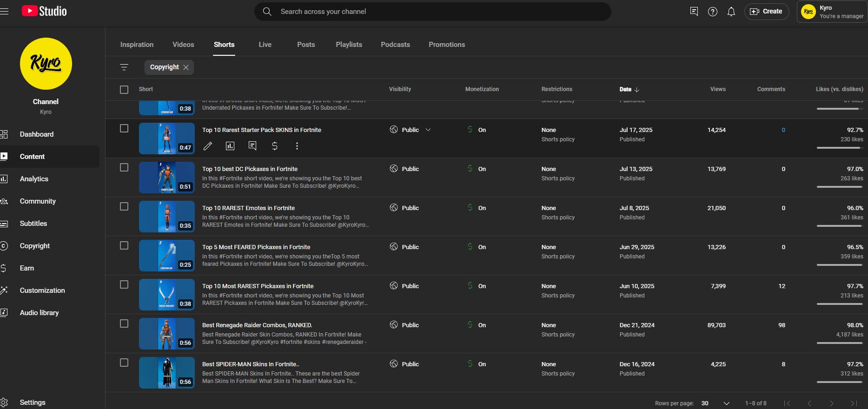This screenshot has width=868, height=409.
Task: Click the pencil details icon for Starter Pack SKINS
Action: 208,146
